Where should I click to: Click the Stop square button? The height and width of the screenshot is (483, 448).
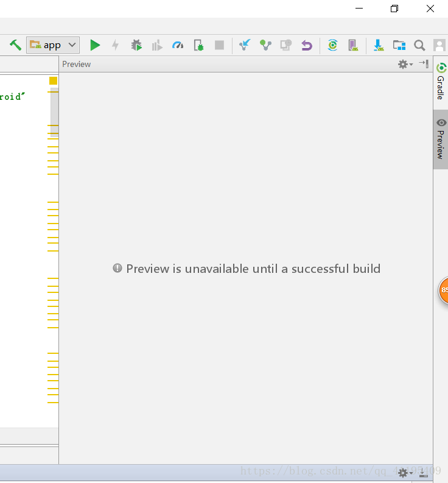pyautogui.click(x=219, y=45)
